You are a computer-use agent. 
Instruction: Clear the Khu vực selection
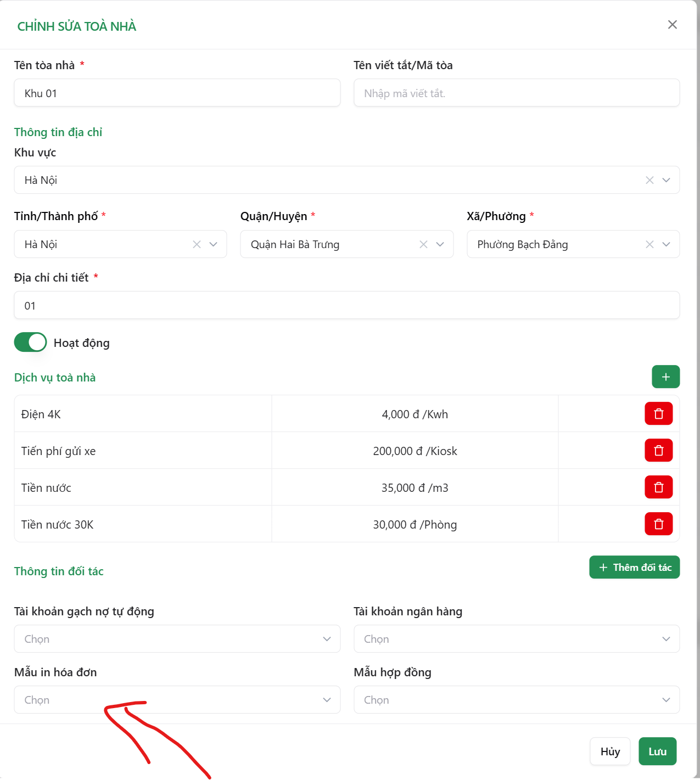pos(649,180)
